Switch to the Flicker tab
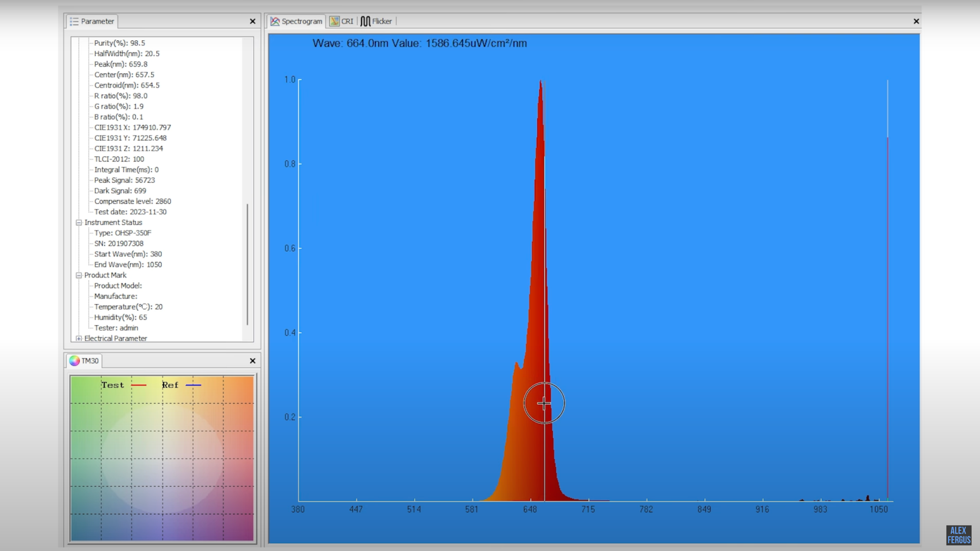This screenshot has height=551, width=980. pos(382,21)
